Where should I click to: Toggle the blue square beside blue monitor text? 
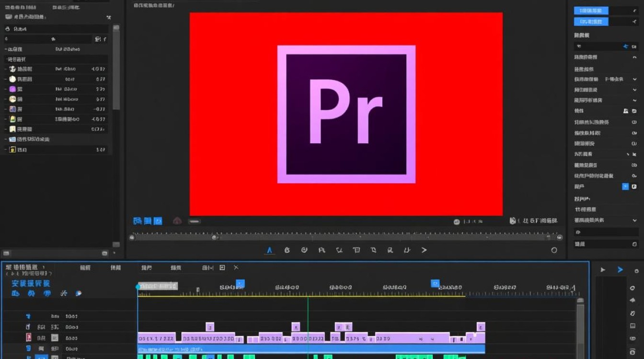[158, 221]
